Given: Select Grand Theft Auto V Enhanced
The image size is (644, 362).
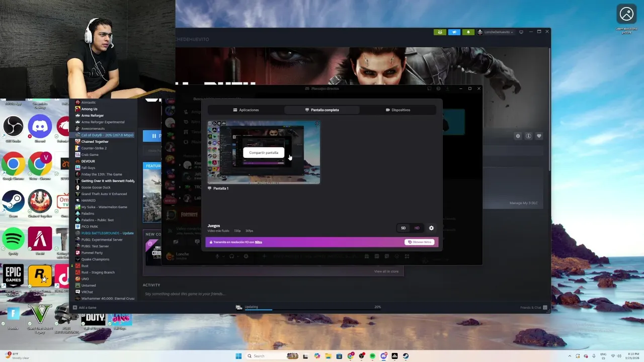Looking at the screenshot, I should tap(104, 194).
